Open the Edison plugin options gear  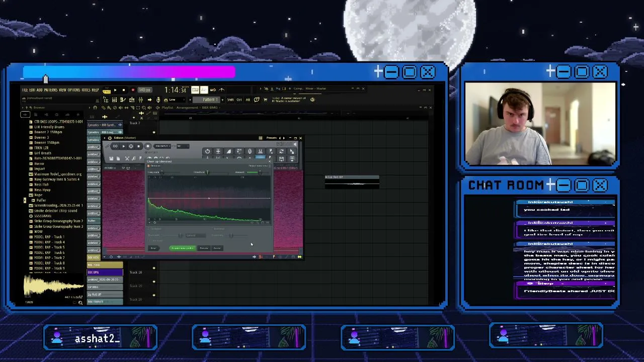point(110,138)
